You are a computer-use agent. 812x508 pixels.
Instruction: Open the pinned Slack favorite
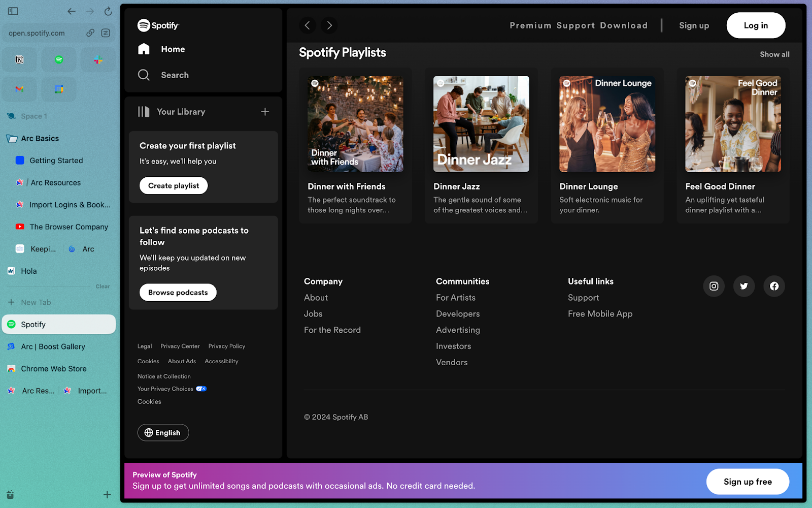[98, 60]
